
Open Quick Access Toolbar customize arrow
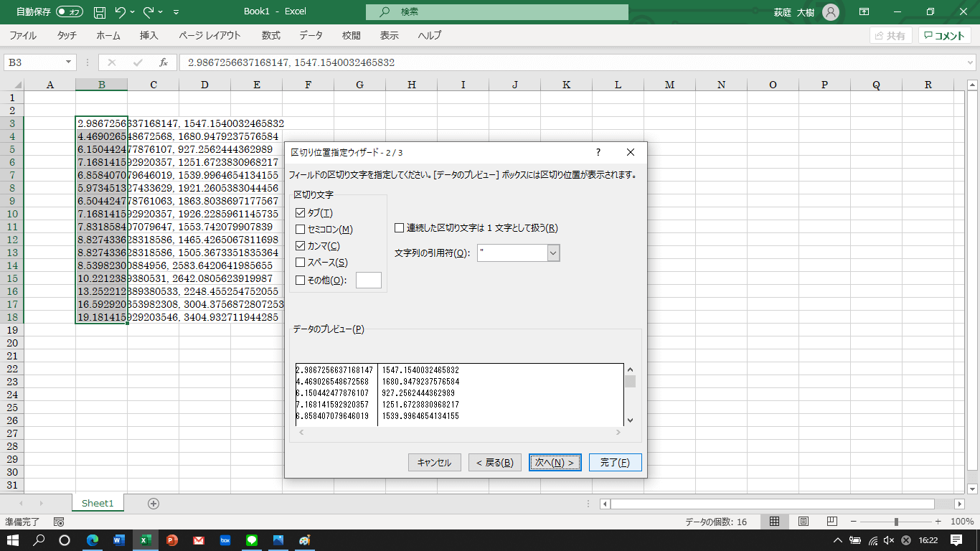tap(176, 12)
